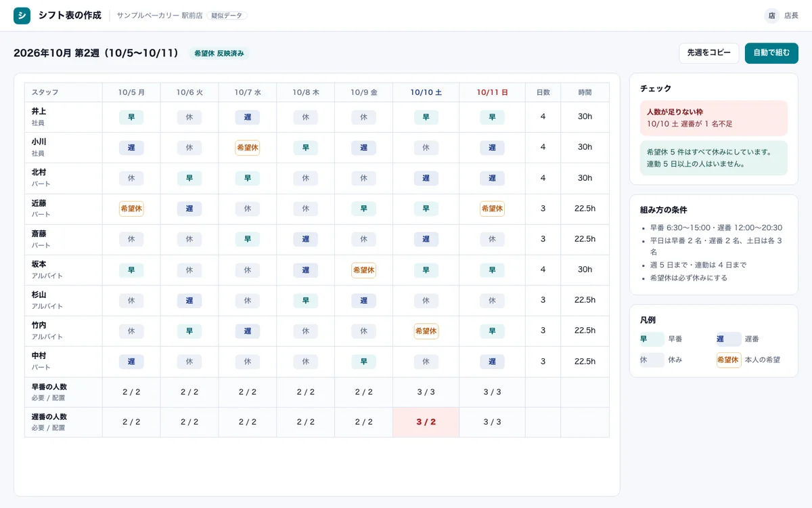Image resolution: width=812 pixels, height=508 pixels.
Task: Click the 10/10 土 column header
Action: (426, 92)
